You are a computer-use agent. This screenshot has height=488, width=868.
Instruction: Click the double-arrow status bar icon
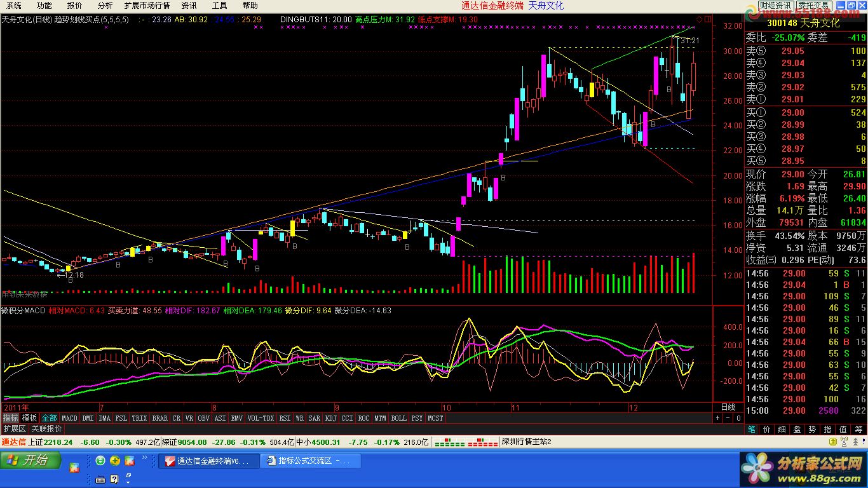pos(855,442)
